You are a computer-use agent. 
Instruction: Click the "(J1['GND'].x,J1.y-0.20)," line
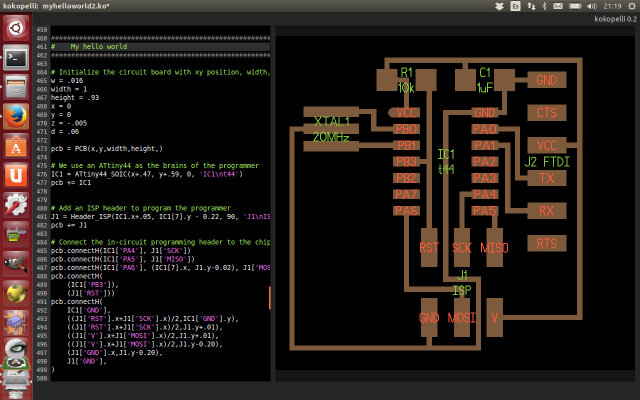[115, 353]
